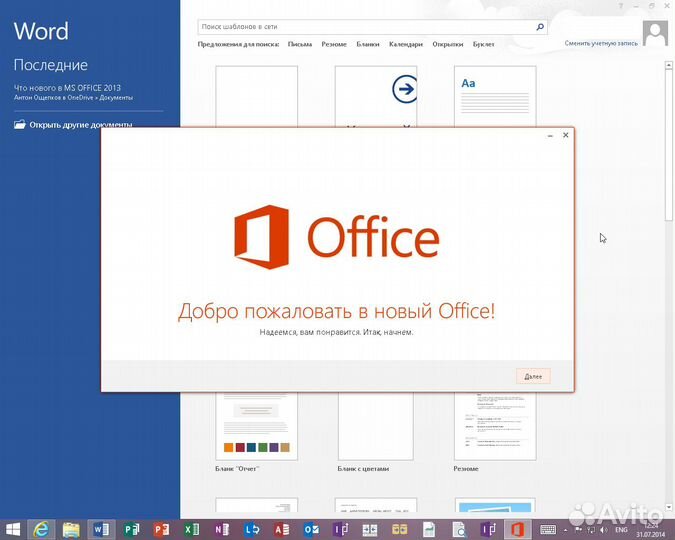Launch PowerPoint from the taskbar
675x540 pixels.
[x=161, y=530]
